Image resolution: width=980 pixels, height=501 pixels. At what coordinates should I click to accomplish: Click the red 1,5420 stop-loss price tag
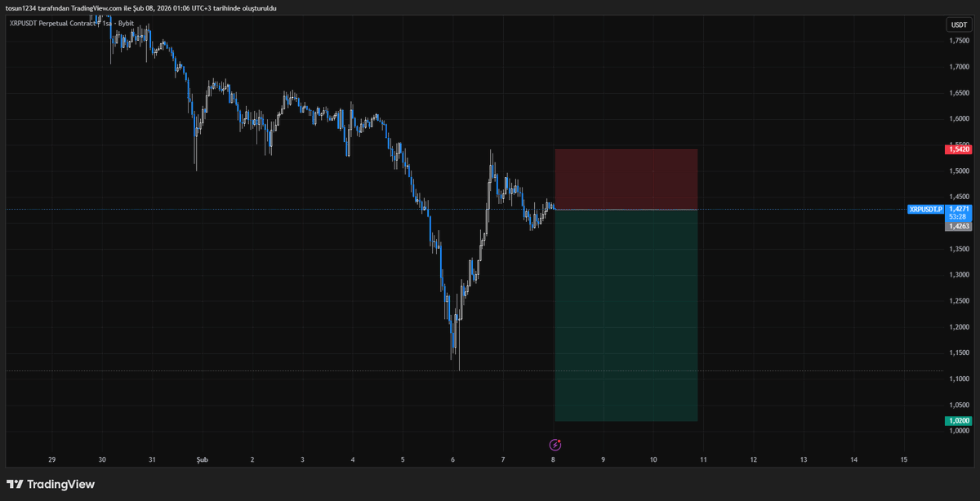957,149
